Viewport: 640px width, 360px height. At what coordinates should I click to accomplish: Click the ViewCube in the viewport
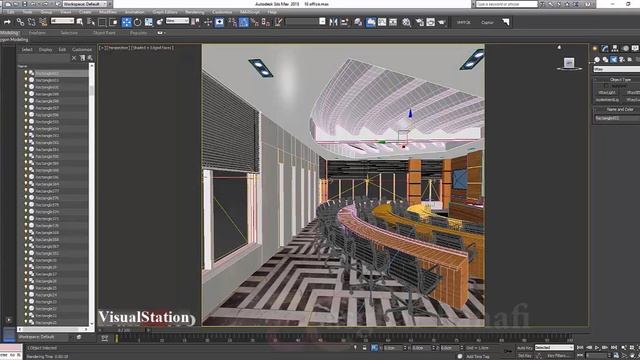click(x=569, y=63)
